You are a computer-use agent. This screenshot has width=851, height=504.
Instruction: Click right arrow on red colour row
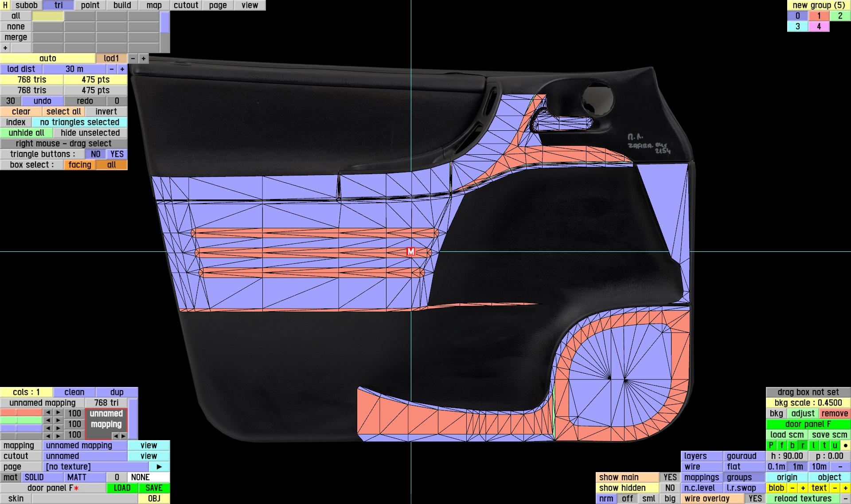click(58, 413)
